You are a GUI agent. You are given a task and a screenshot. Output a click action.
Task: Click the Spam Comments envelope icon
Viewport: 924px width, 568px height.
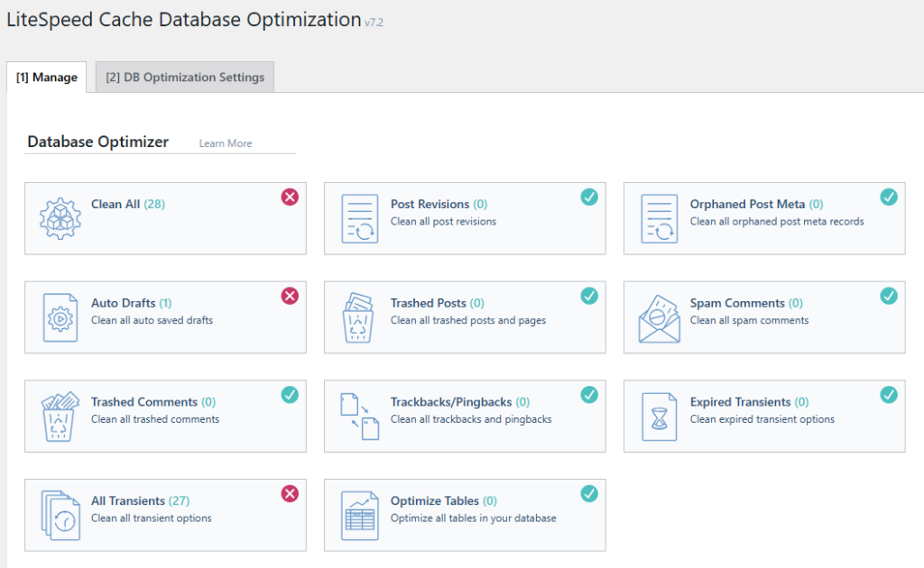click(658, 316)
